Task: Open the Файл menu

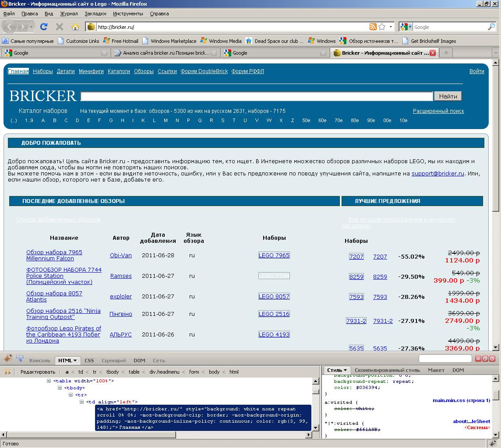Action: (x=9, y=14)
